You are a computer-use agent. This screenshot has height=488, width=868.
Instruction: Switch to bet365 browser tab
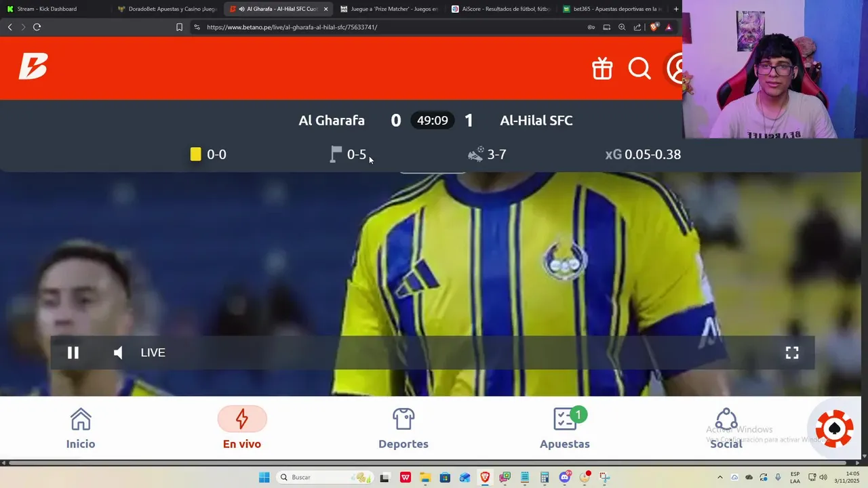[611, 9]
